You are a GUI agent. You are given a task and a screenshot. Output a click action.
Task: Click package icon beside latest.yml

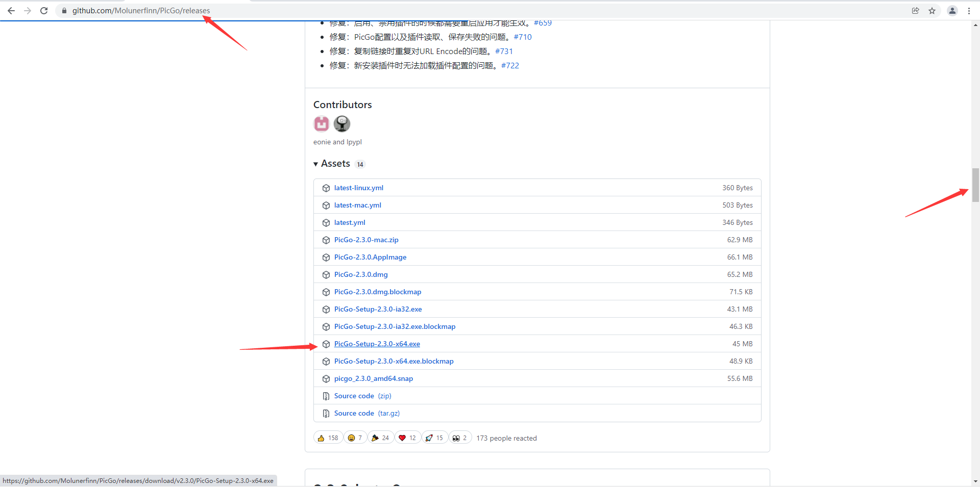click(326, 223)
